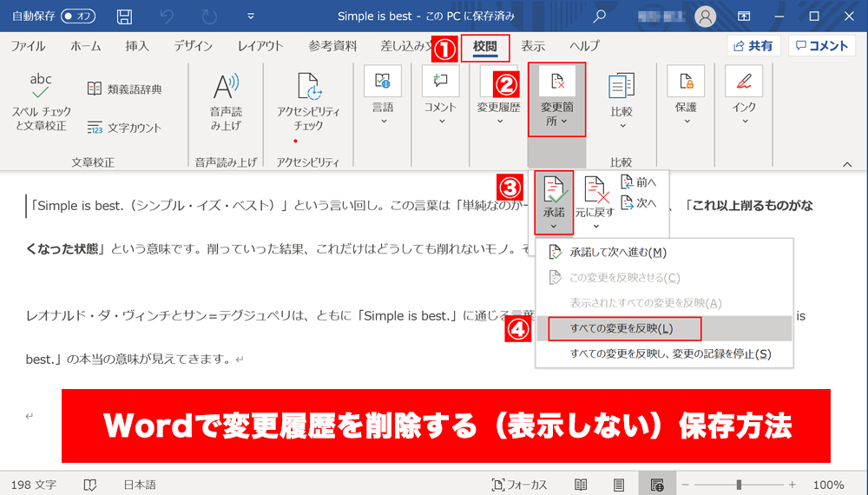Click the Undo arrow icon

click(167, 16)
